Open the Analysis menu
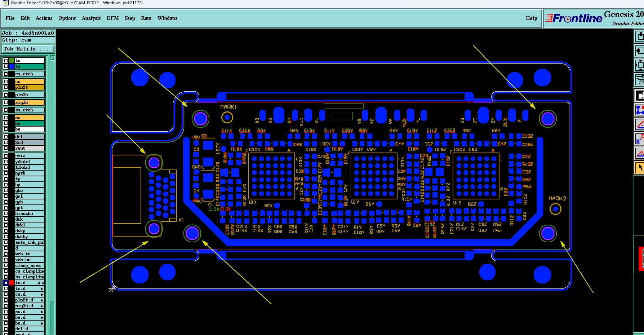 [91, 18]
